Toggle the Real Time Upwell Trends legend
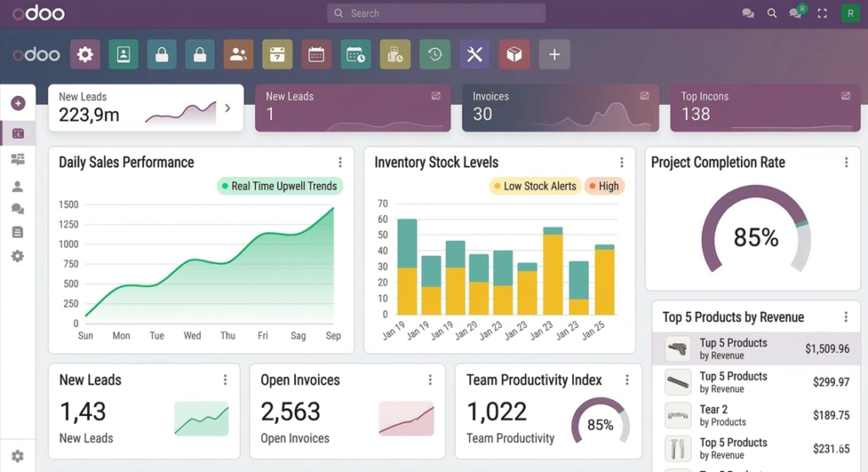 coord(279,186)
